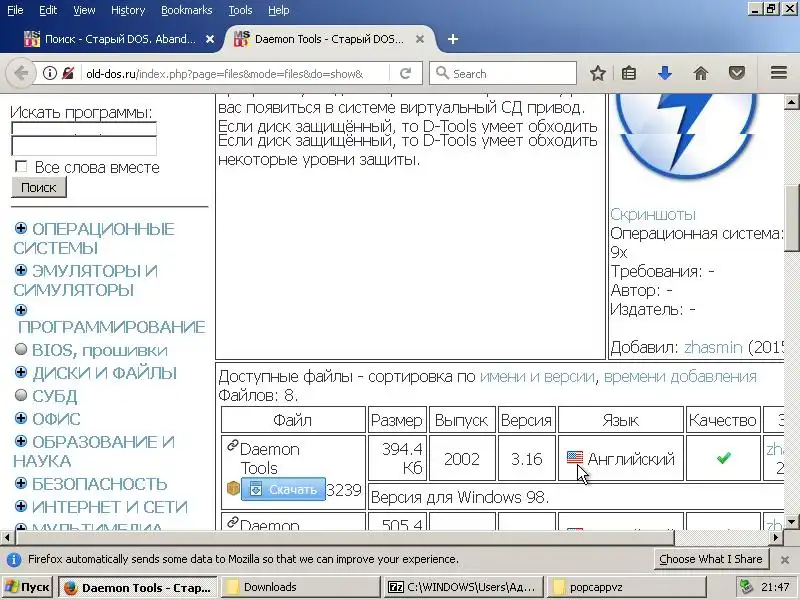
Task: Open the Tools menu
Action: [240, 10]
